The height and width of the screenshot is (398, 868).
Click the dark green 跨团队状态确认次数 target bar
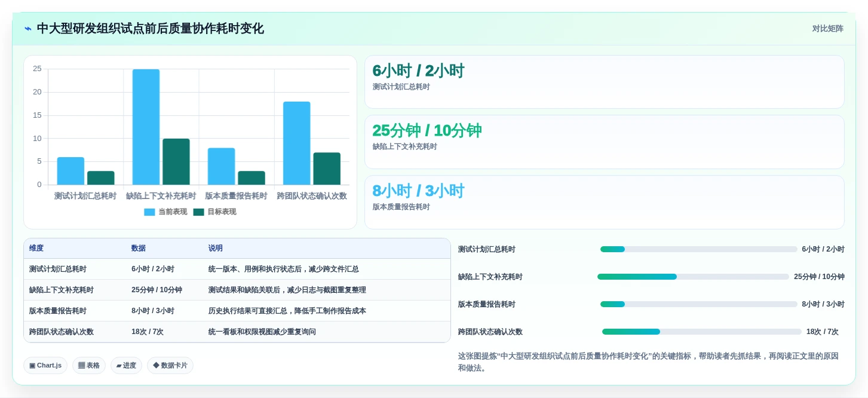pos(327,169)
